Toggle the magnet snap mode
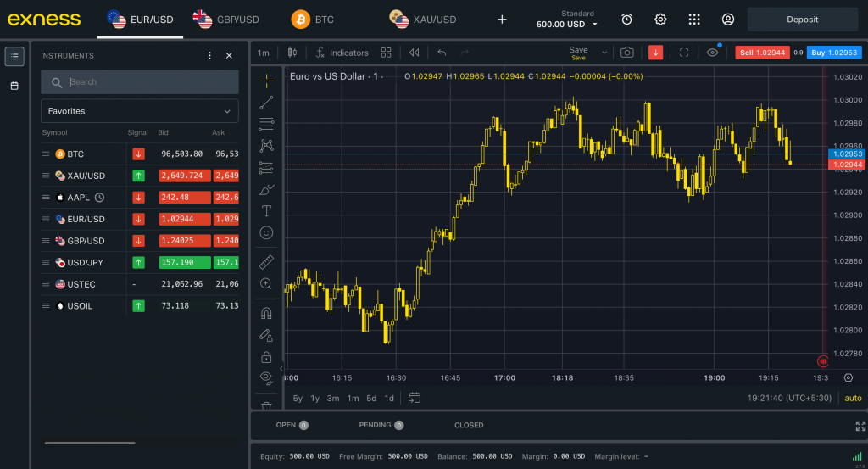Screen dimensions: 868x469 point(266,314)
